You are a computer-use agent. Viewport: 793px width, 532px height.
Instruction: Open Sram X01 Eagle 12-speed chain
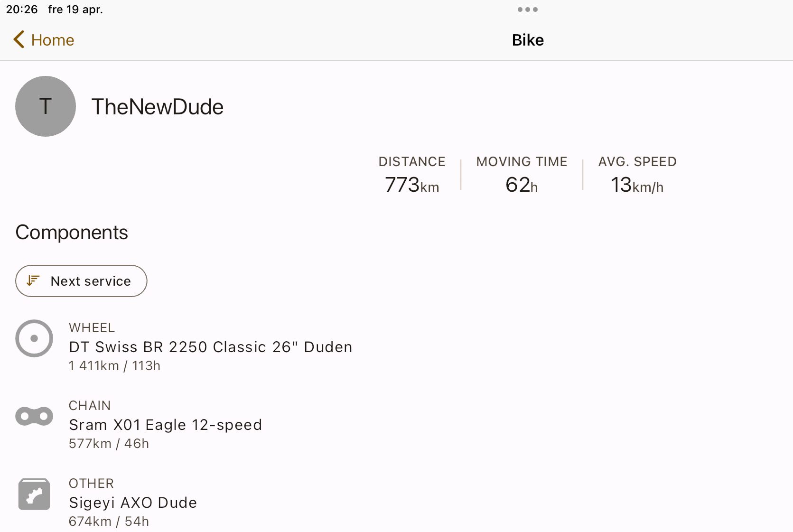[165, 425]
